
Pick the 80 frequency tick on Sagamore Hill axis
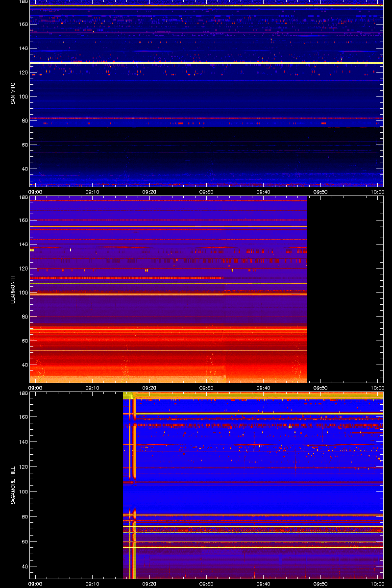(x=24, y=516)
